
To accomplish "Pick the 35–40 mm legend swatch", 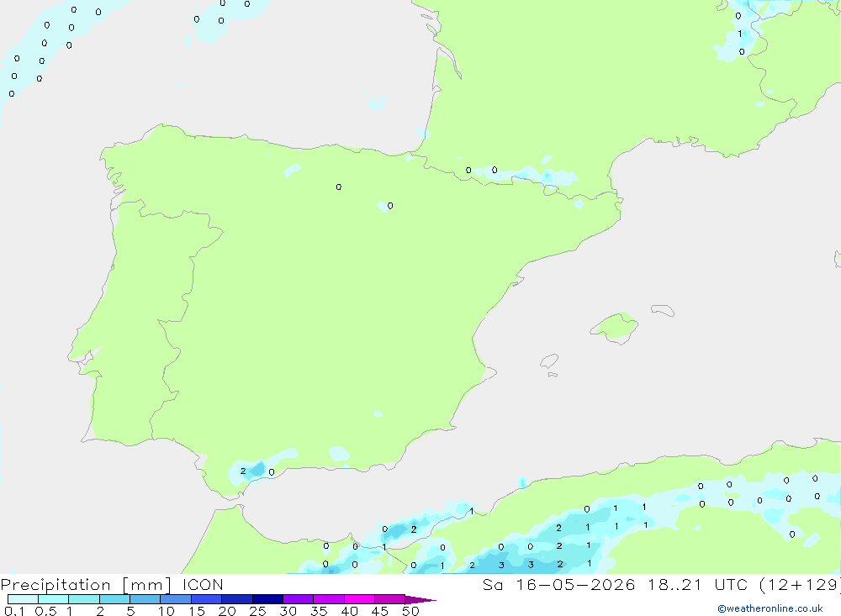I will point(328,599).
